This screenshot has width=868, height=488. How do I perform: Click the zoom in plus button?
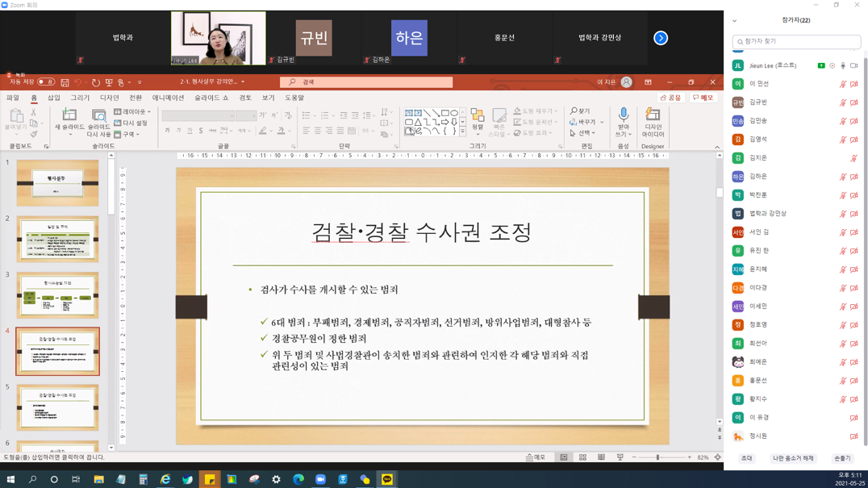pyautogui.click(x=689, y=457)
